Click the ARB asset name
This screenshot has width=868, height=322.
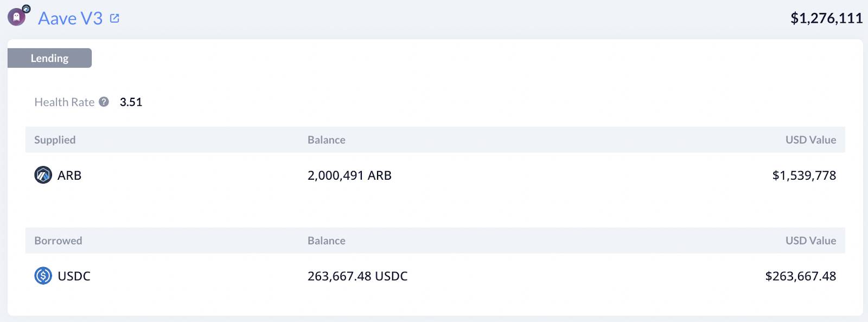point(69,175)
